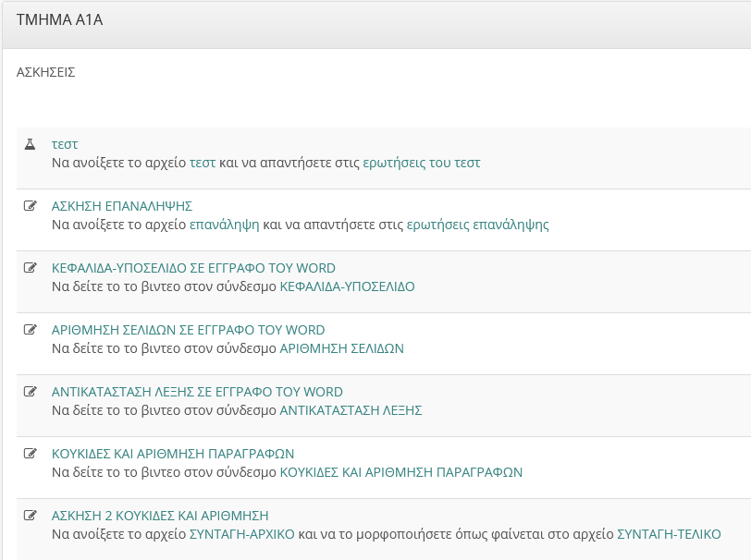Screen dimensions: 751x560
Task: Follow the ερωτήσεις επανάληψης link
Action: (477, 225)
